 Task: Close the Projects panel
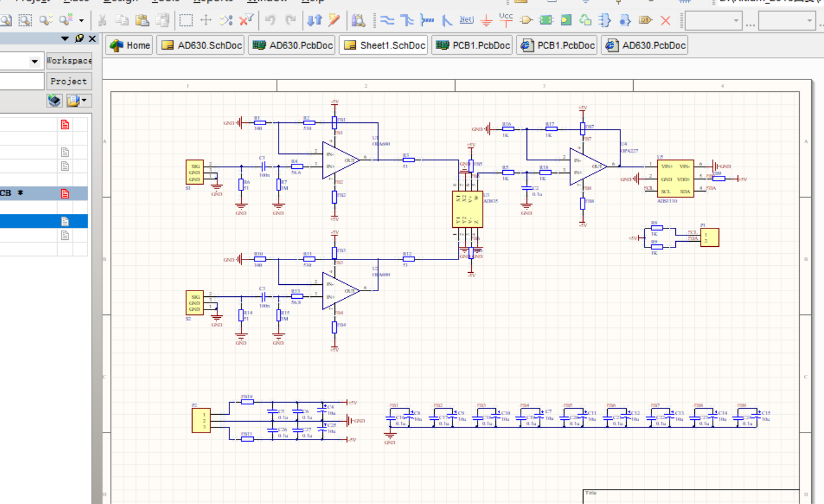[92, 39]
